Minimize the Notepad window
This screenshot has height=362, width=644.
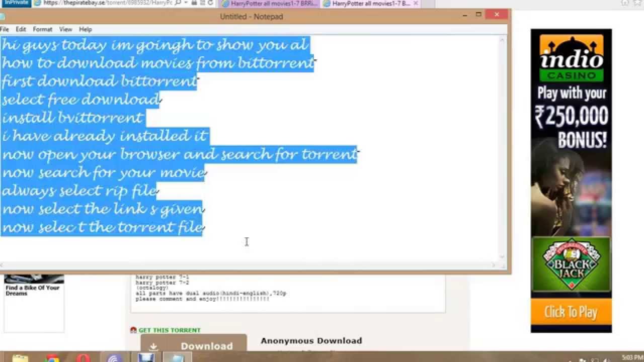pos(465,15)
